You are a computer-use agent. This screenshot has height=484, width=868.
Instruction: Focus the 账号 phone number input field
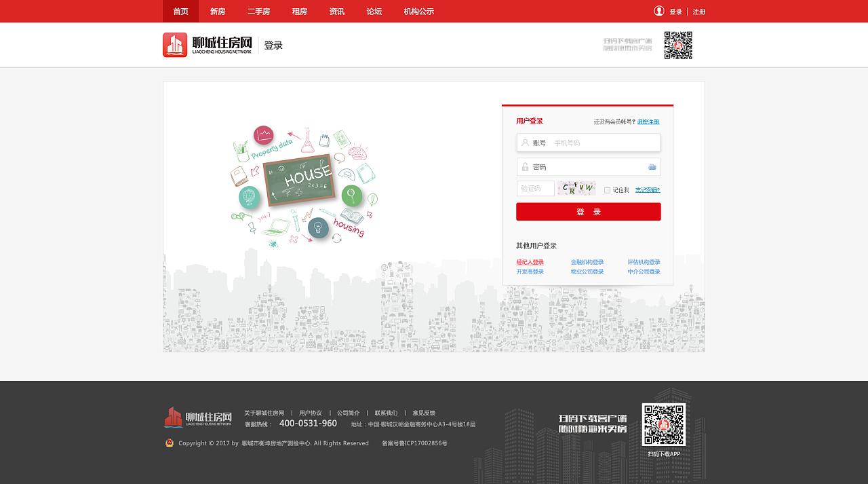pyautogui.click(x=604, y=143)
